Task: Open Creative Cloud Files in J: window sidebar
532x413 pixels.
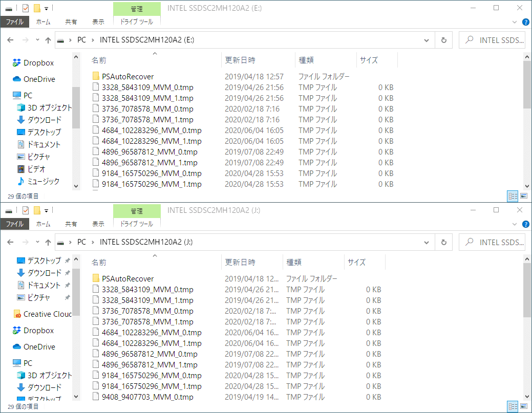Action: pos(42,314)
